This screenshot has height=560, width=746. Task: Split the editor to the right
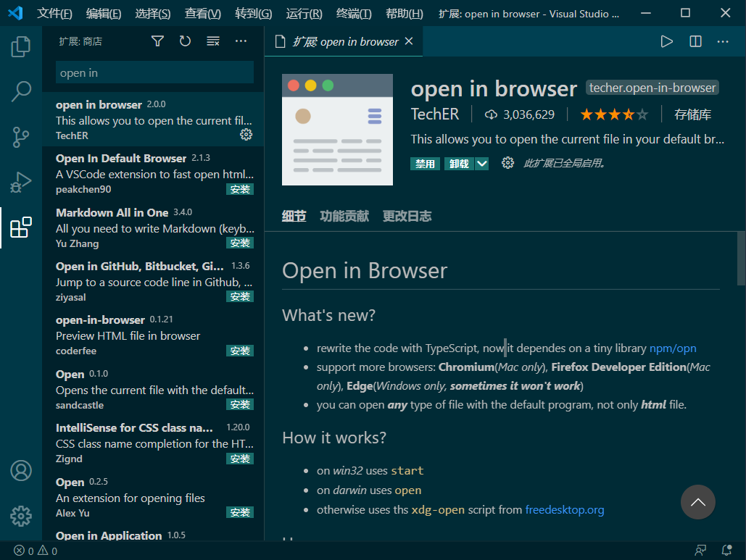[695, 41]
